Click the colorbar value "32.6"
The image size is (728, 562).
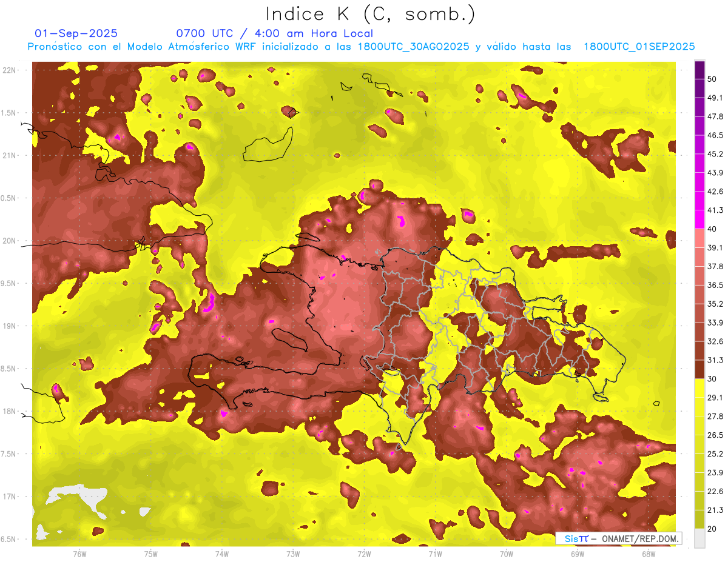(715, 341)
